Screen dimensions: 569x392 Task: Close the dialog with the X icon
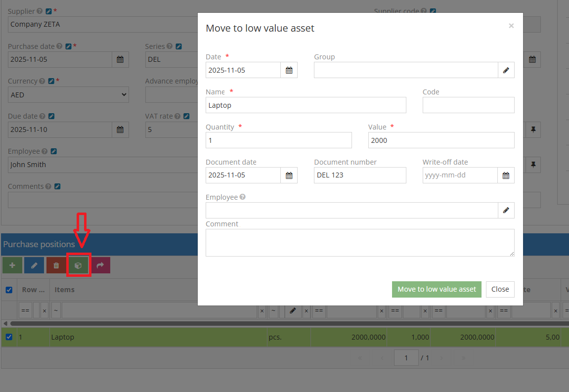pos(511,26)
